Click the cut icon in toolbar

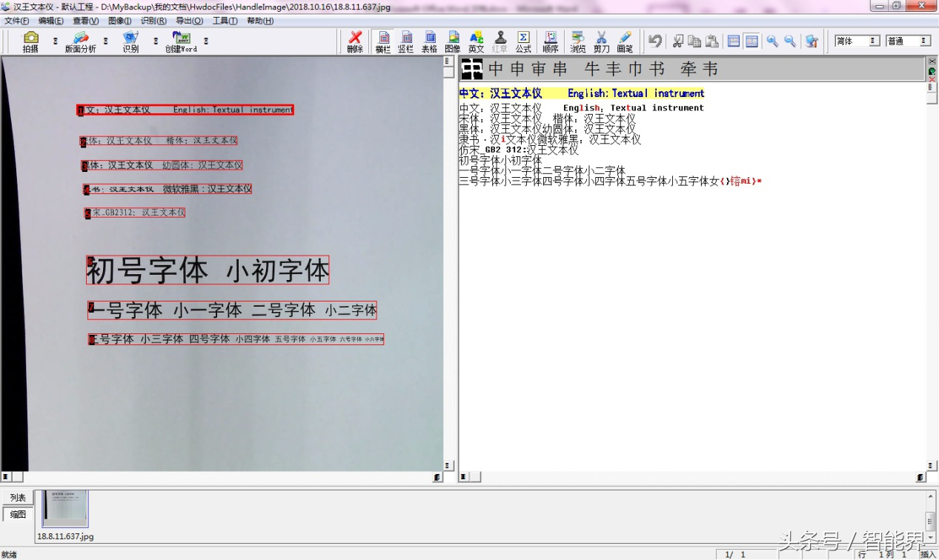pyautogui.click(x=677, y=41)
